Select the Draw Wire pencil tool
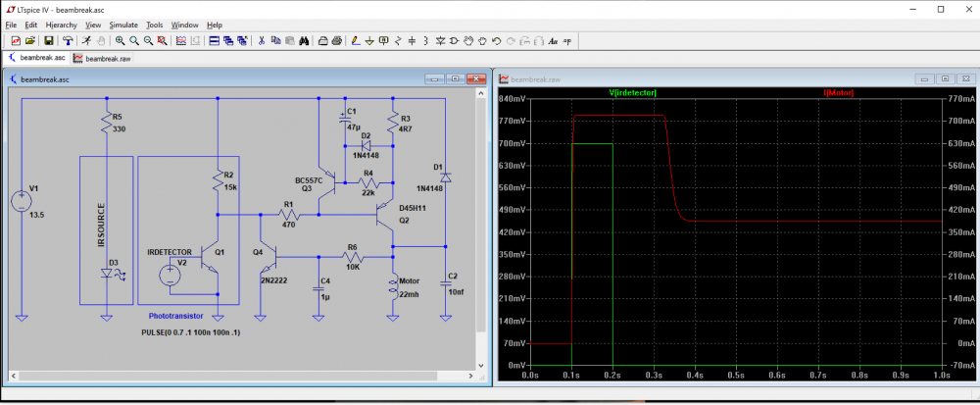 [356, 40]
